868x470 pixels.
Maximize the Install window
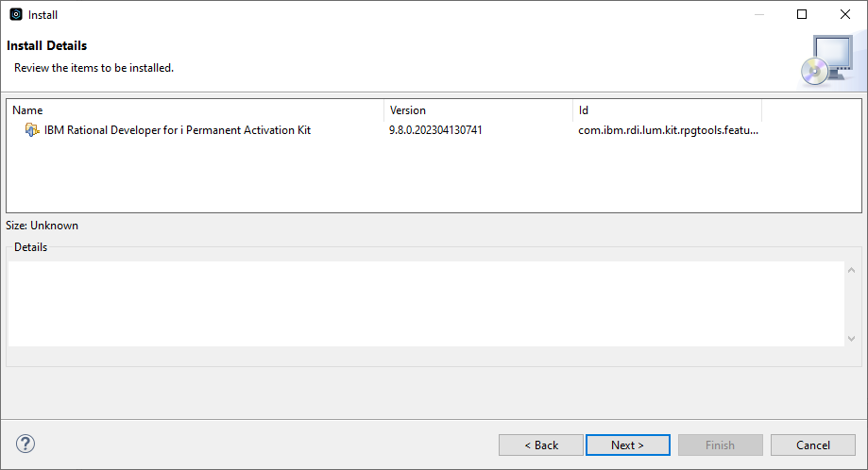(x=802, y=14)
